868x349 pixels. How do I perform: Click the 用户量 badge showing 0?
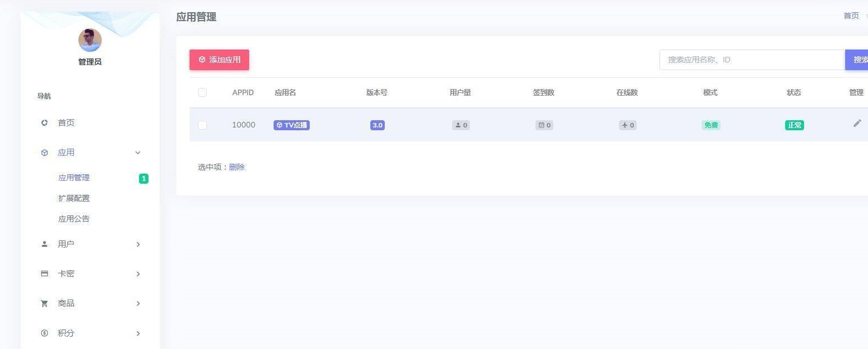coord(461,125)
